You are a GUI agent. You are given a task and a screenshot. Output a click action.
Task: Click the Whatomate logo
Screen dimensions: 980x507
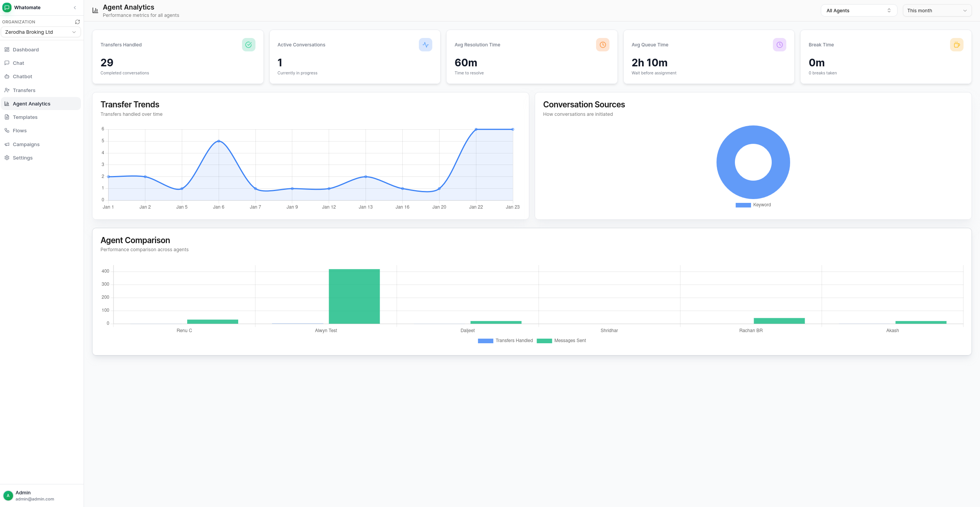pyautogui.click(x=7, y=7)
